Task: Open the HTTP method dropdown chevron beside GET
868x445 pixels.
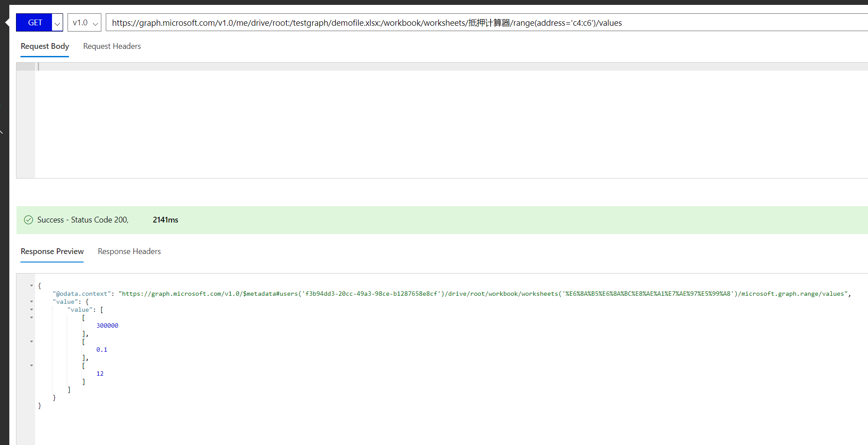Action: pos(57,23)
